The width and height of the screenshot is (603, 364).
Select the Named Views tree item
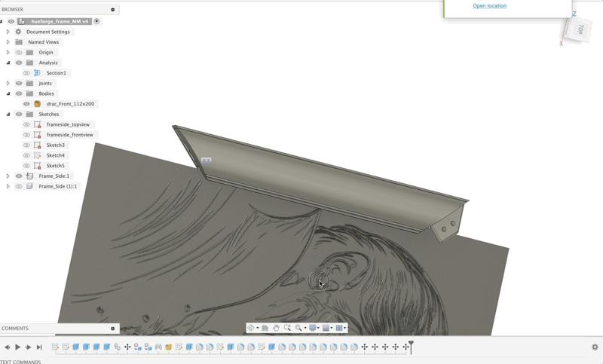coord(44,42)
